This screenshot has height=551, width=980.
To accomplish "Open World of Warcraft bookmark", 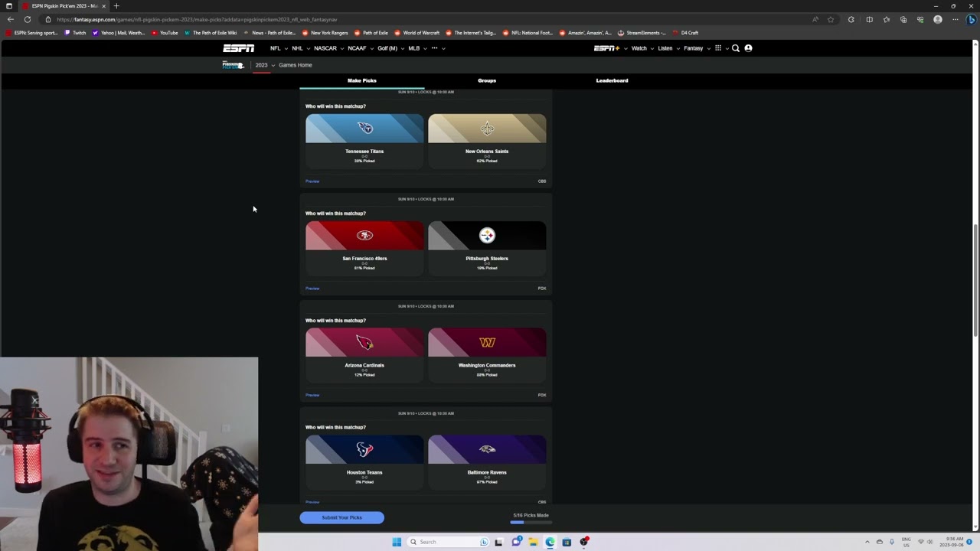I will [416, 33].
